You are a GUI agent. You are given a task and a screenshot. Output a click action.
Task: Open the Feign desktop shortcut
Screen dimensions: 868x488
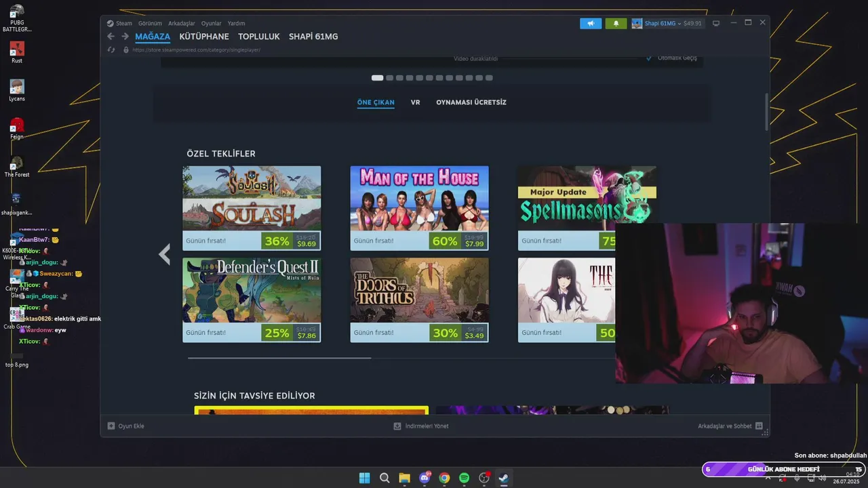[17, 129]
